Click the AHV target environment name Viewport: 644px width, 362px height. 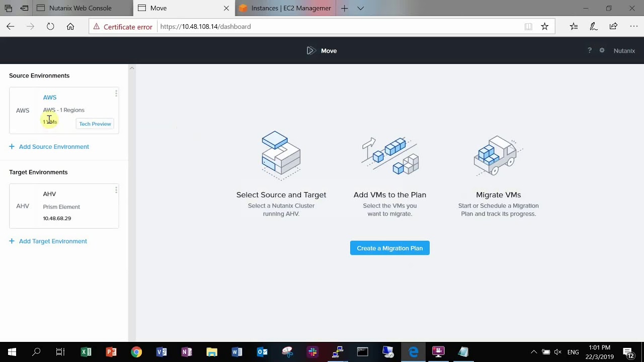click(49, 194)
